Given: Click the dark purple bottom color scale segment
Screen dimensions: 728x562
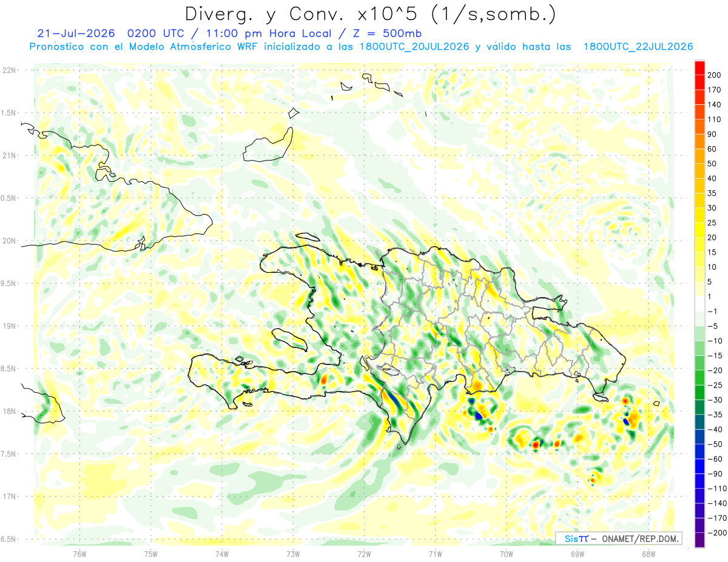Looking at the screenshot, I should click(x=699, y=540).
